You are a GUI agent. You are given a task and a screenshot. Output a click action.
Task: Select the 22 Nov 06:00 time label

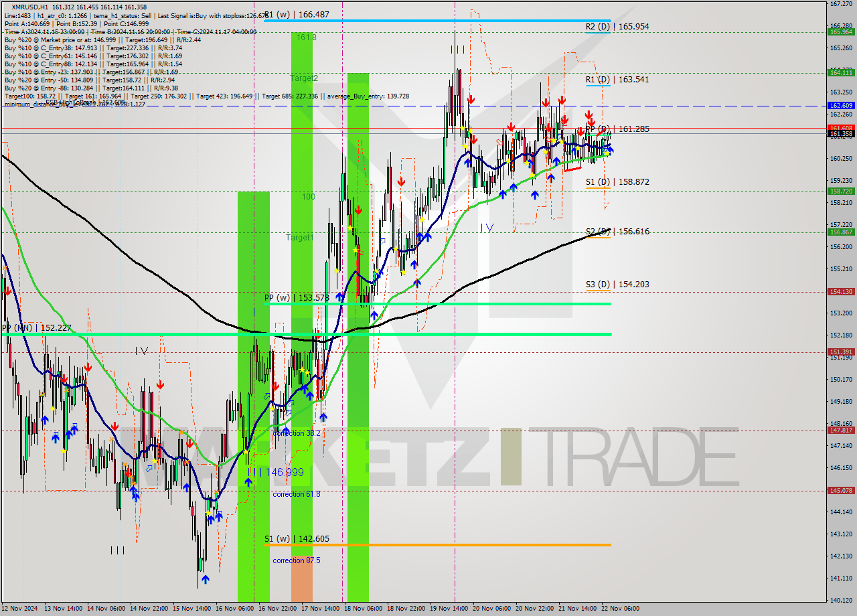tap(620, 609)
